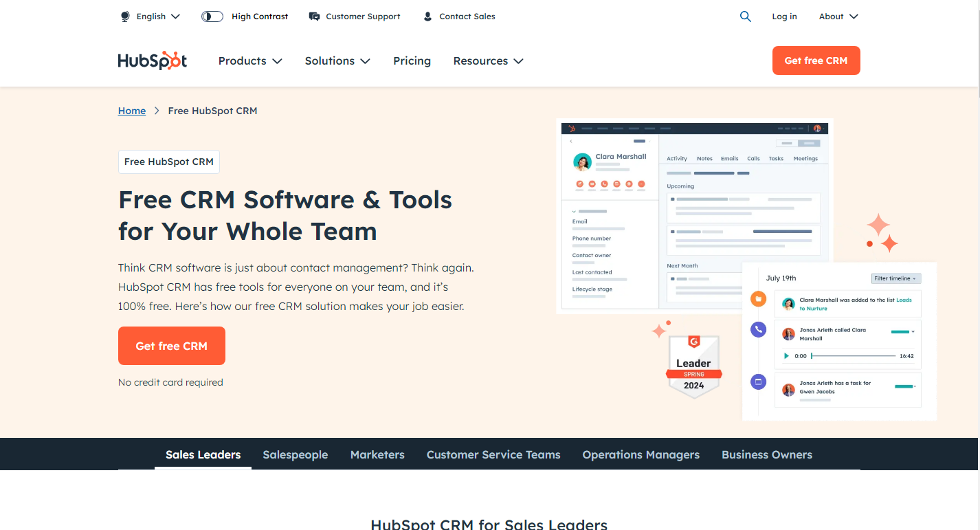Click the Meetings tab in CRM preview
The height and width of the screenshot is (530, 980).
(805, 159)
